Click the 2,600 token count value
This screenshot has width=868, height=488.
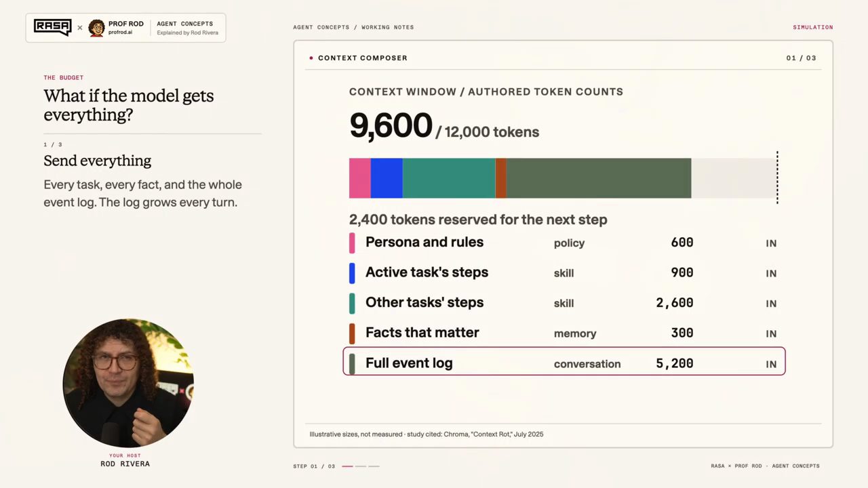click(675, 304)
